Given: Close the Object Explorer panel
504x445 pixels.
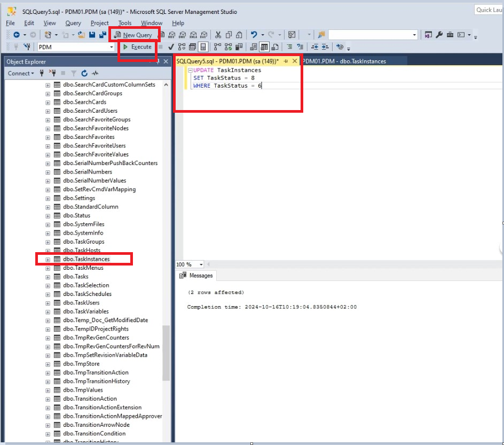Looking at the screenshot, I should [x=166, y=61].
